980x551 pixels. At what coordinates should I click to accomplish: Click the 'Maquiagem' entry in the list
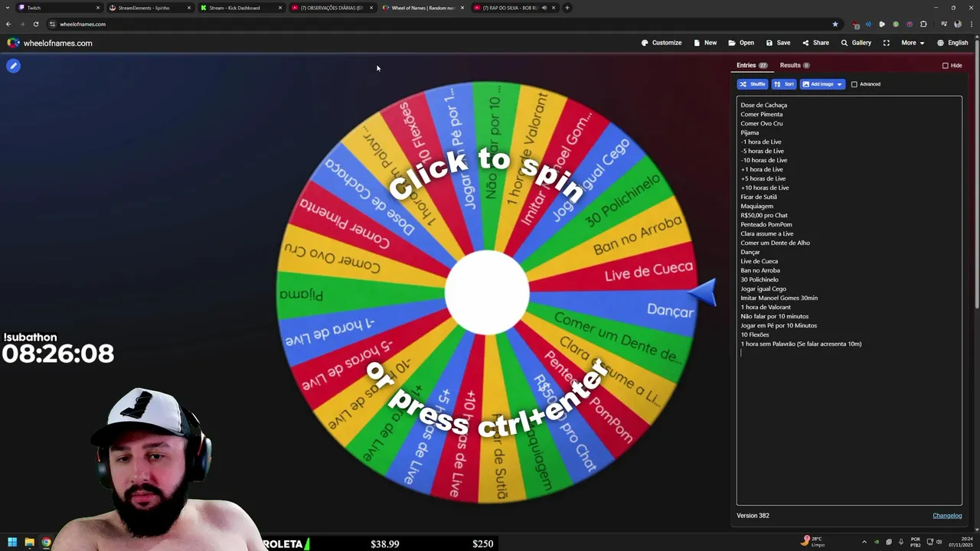pyautogui.click(x=756, y=206)
